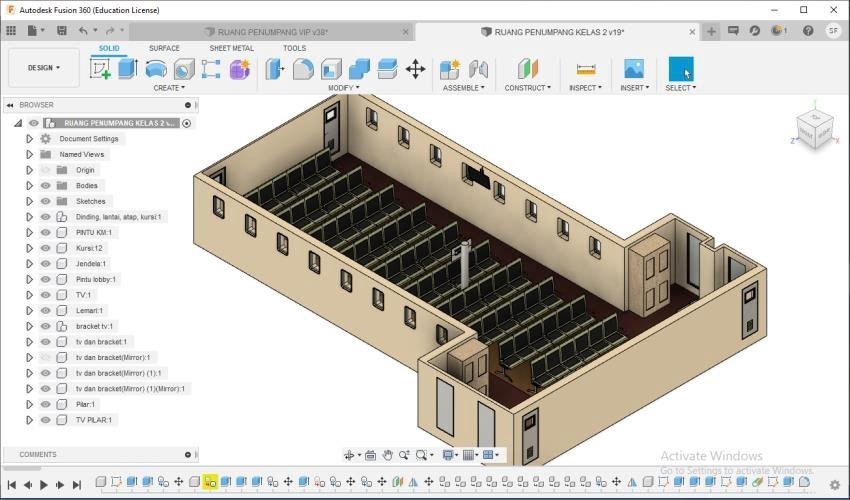Open the ASSEMBLE dropdown menu
Screen dimensions: 850x500
tap(463, 88)
